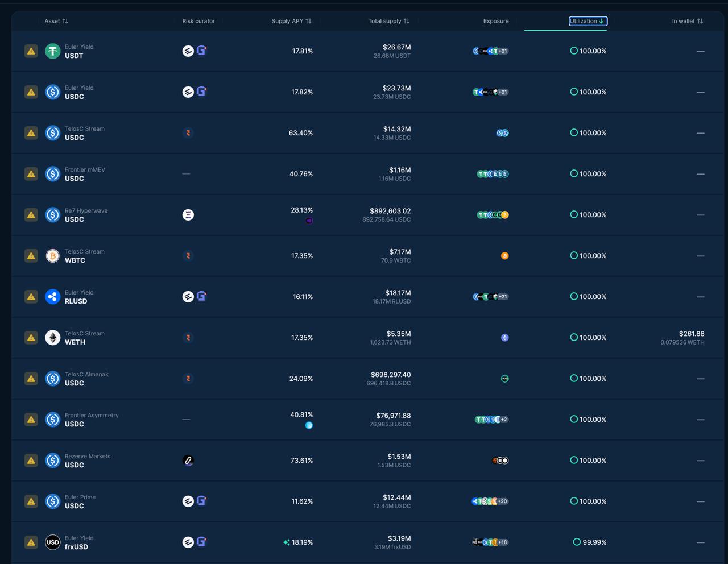The width and height of the screenshot is (728, 564).
Task: Click the Frontier mMEV USDC exposure icons
Action: pyautogui.click(x=493, y=174)
